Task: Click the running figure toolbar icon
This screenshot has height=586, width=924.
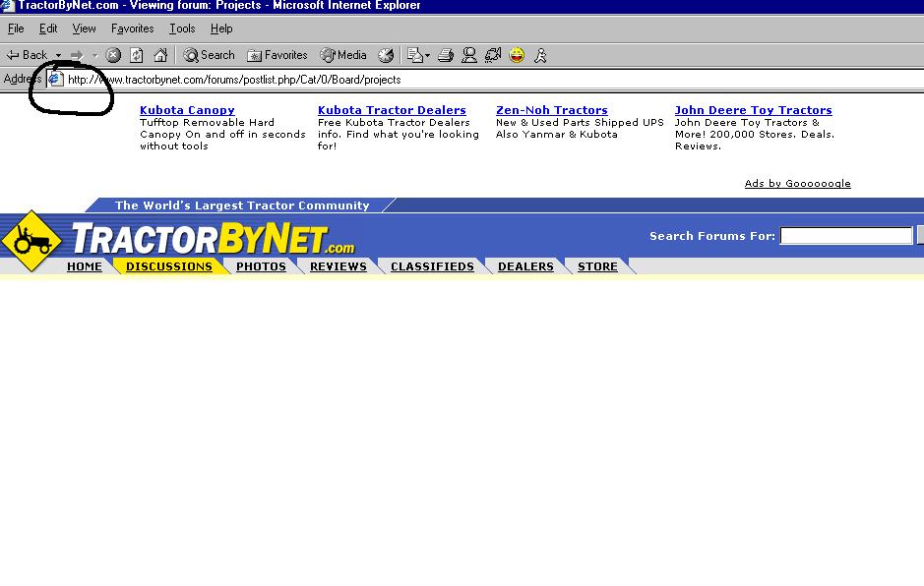Action: (540, 55)
